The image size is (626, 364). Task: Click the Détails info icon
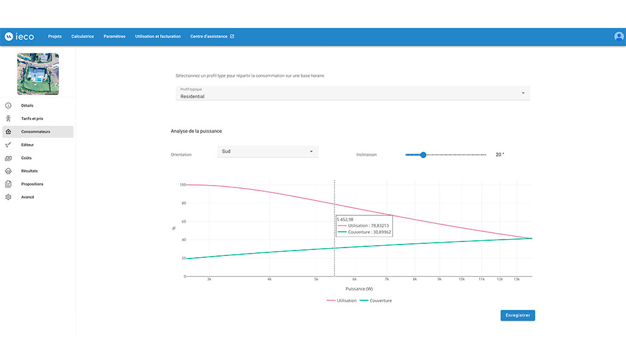click(x=8, y=106)
